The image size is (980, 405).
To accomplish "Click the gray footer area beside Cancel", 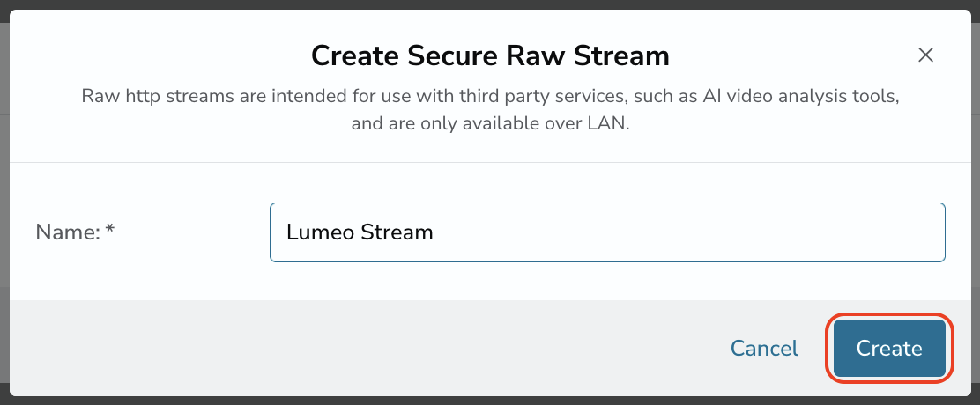I will coord(362,349).
